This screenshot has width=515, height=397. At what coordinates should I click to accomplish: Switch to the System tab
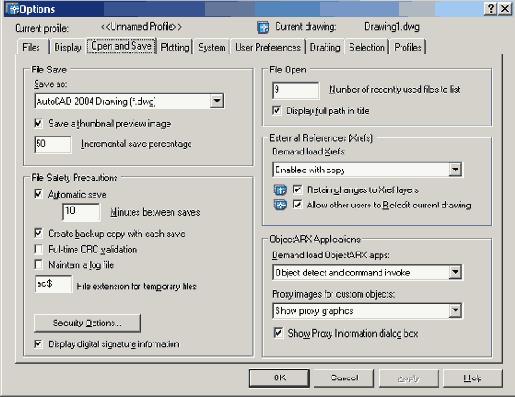coord(212,47)
